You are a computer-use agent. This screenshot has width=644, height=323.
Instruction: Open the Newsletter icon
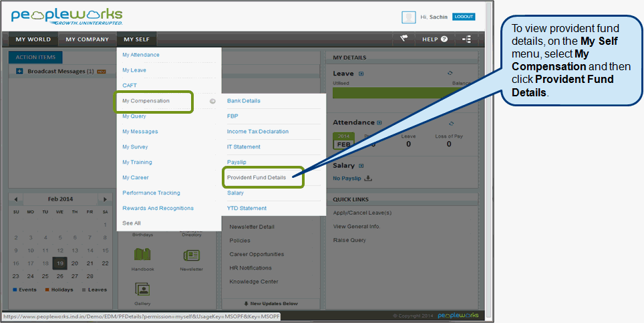point(191,255)
